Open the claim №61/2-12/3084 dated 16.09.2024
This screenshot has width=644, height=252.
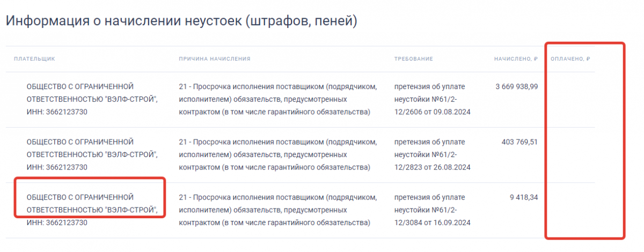(x=432, y=210)
